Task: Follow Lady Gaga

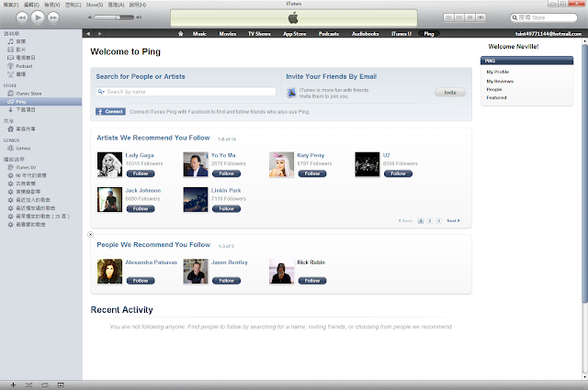Action: (141, 173)
